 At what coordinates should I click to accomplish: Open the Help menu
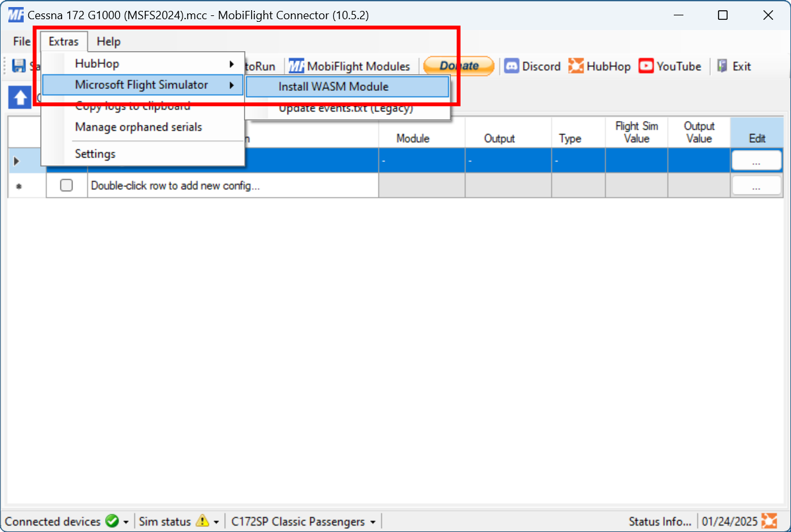(108, 42)
